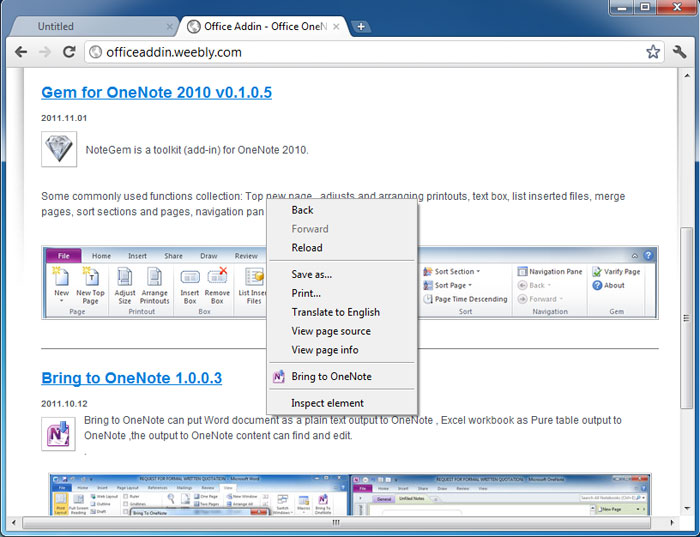This screenshot has height=537, width=700.
Task: Click the horizontal scrollbar right arrow
Action: coord(672,522)
